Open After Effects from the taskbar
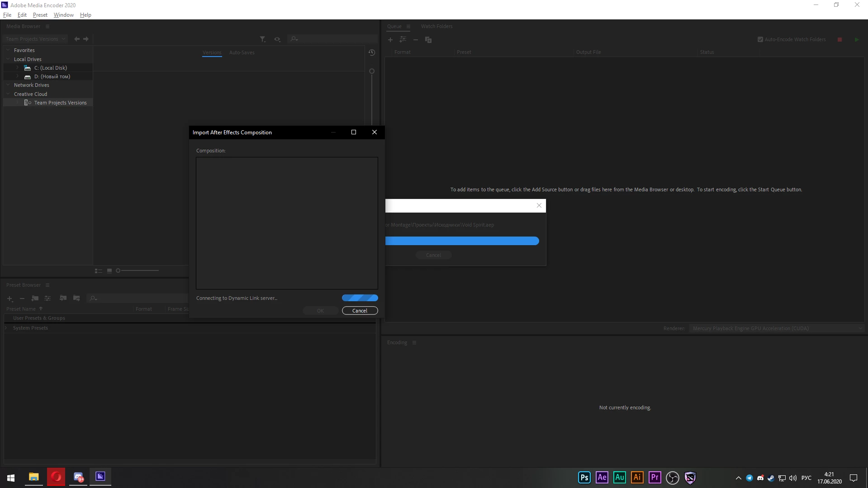868x488 pixels. tap(602, 478)
